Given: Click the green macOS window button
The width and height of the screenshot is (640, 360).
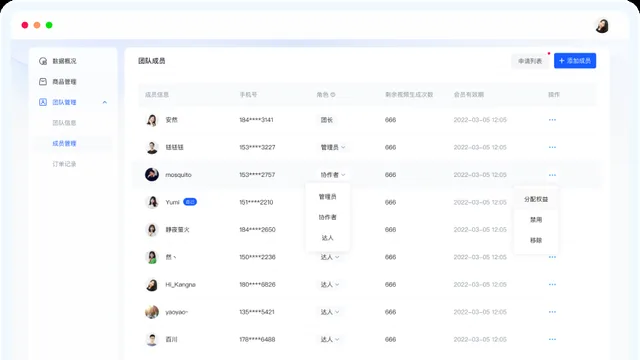Looking at the screenshot, I should 49,25.
